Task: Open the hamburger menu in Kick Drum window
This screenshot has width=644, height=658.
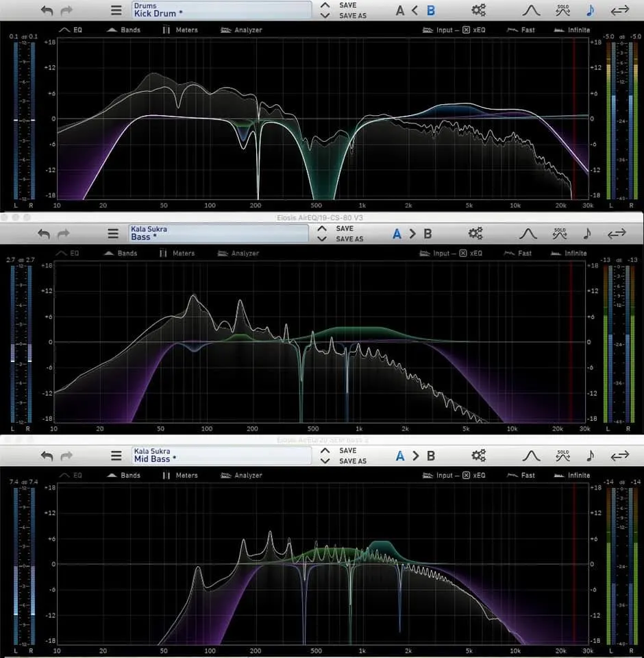Action: pyautogui.click(x=116, y=10)
